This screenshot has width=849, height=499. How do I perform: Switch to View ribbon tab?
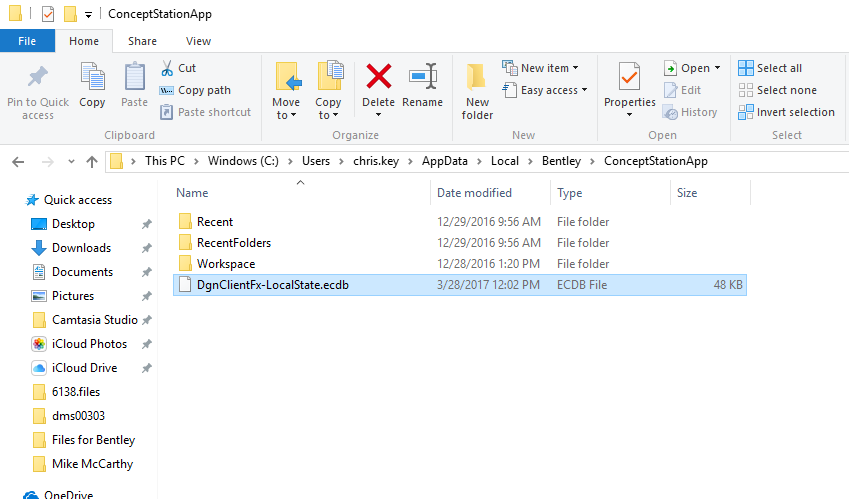pos(198,41)
